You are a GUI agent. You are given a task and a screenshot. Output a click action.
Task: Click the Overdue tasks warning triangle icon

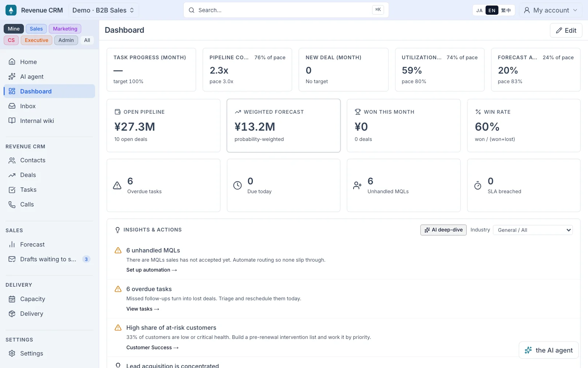click(x=117, y=185)
